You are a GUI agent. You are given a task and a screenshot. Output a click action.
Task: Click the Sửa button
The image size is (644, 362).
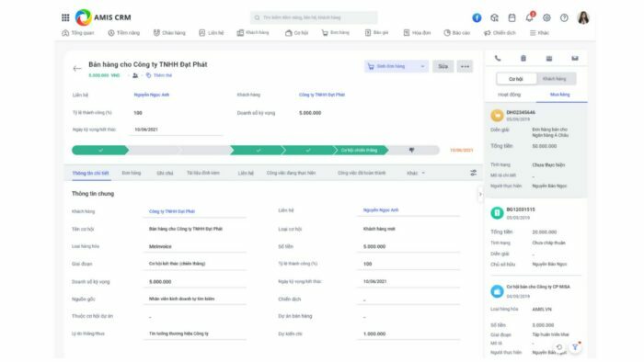pos(443,66)
